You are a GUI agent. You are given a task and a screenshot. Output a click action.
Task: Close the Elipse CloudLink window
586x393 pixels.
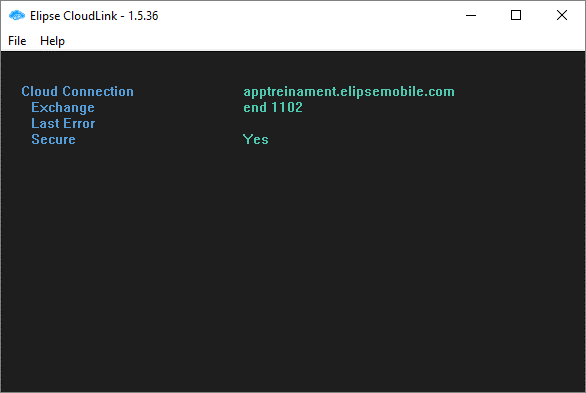(x=562, y=15)
